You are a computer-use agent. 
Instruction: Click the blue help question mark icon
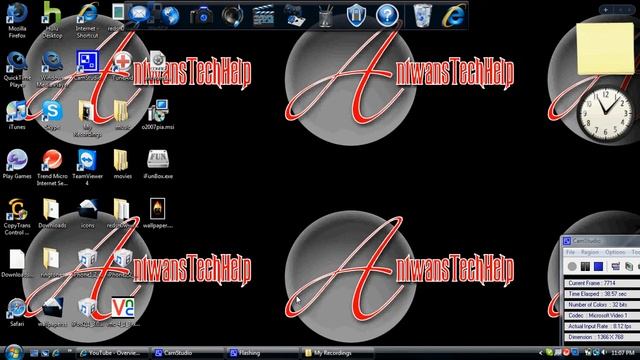tap(387, 16)
